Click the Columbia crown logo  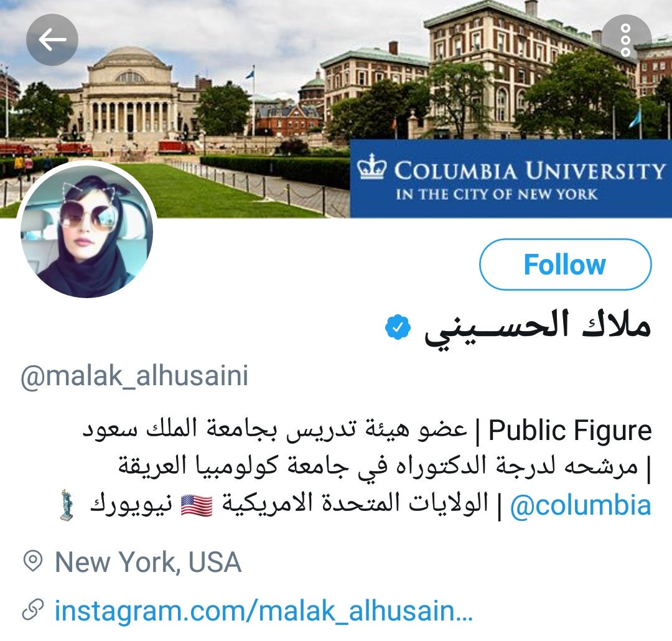[371, 166]
